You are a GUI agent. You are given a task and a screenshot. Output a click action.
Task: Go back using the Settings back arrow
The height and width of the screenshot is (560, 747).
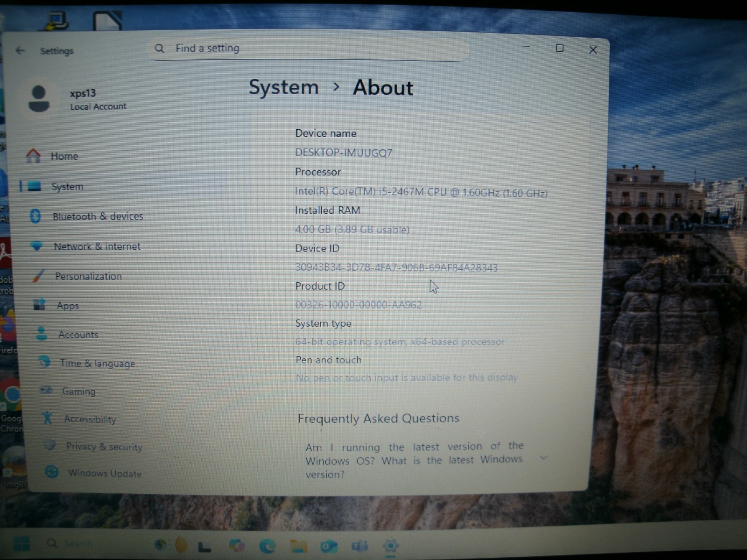pos(20,50)
